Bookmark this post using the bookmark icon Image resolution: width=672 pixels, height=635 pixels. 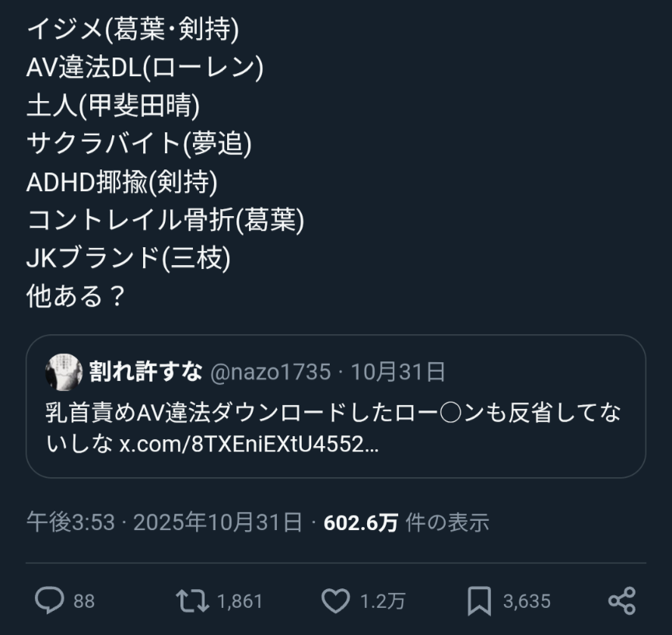(479, 601)
